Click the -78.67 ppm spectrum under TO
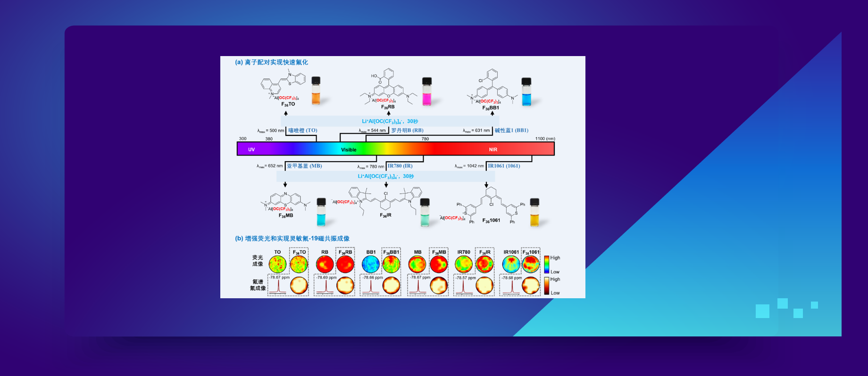 pos(278,286)
